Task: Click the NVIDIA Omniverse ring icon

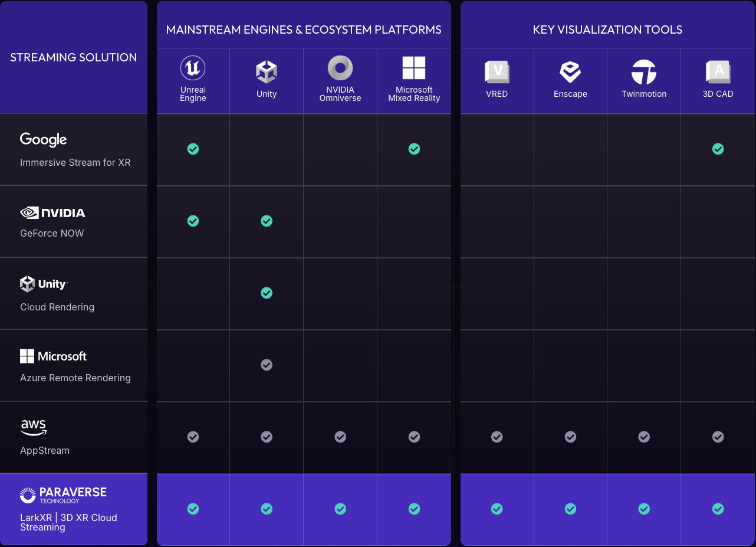Action: point(340,68)
